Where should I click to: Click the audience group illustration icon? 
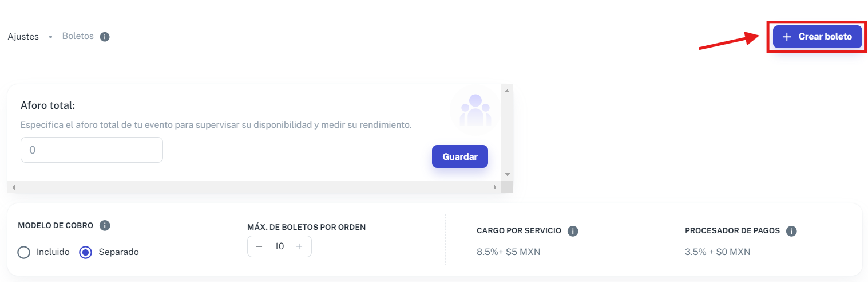(x=475, y=109)
